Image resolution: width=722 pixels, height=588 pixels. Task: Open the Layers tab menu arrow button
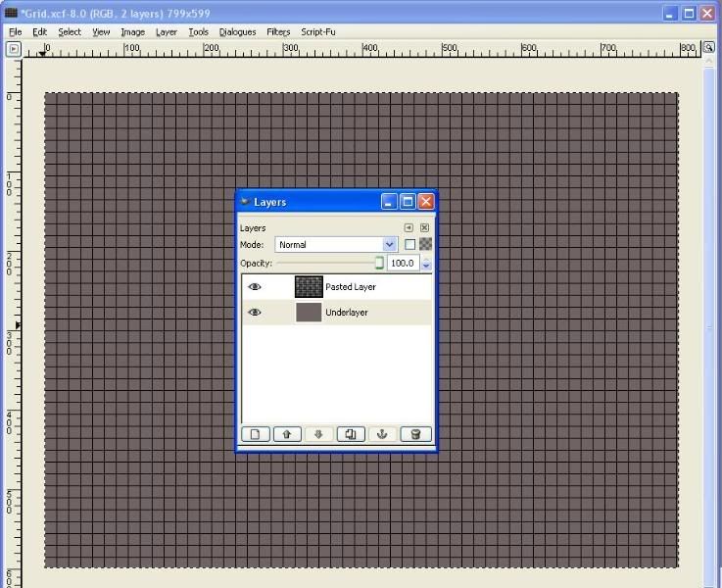409,228
